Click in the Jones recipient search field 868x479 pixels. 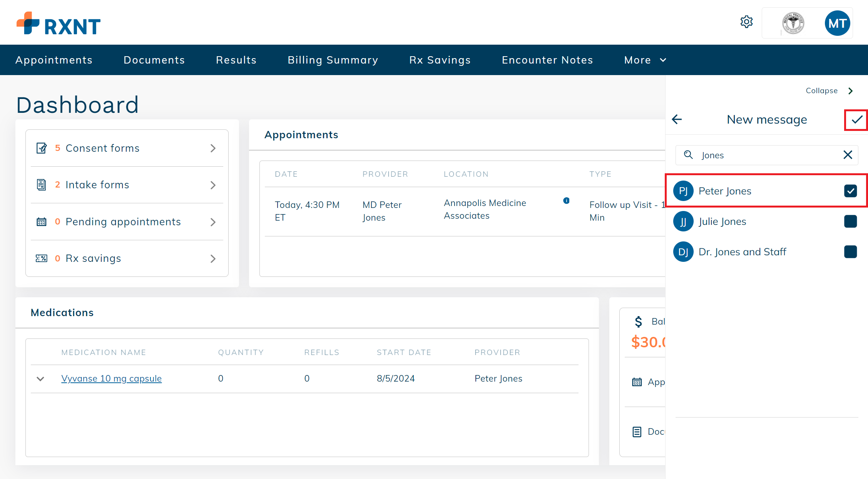767,155
